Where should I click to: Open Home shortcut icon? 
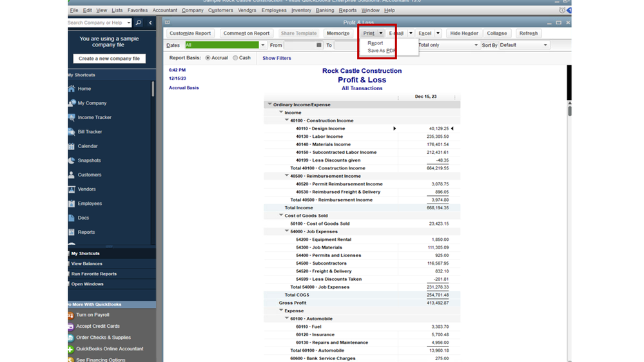tap(72, 89)
